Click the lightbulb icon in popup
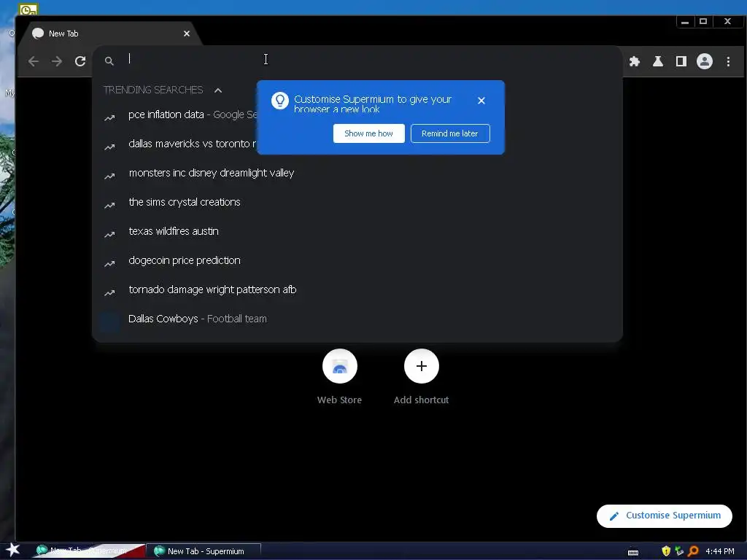This screenshot has height=560, width=747. [280, 101]
